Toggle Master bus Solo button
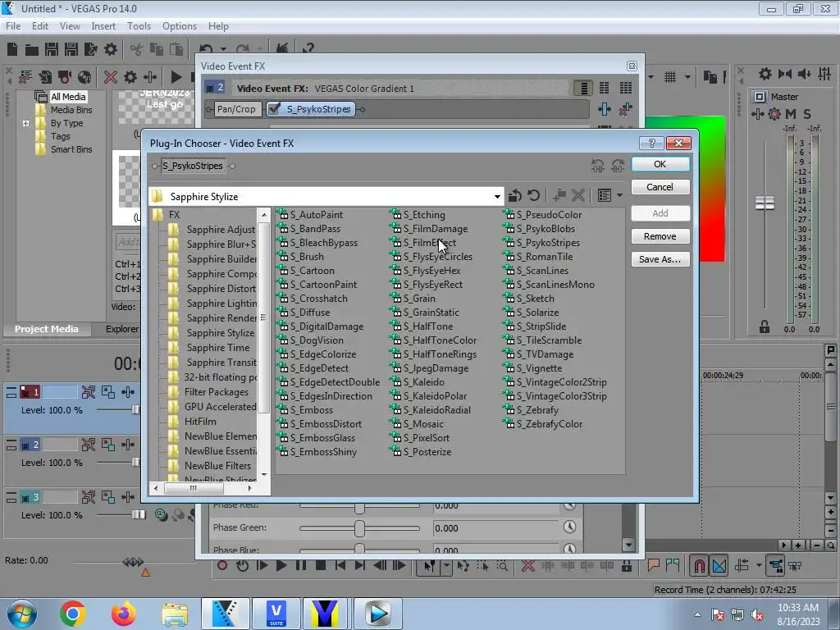The height and width of the screenshot is (630, 840). coord(807,113)
